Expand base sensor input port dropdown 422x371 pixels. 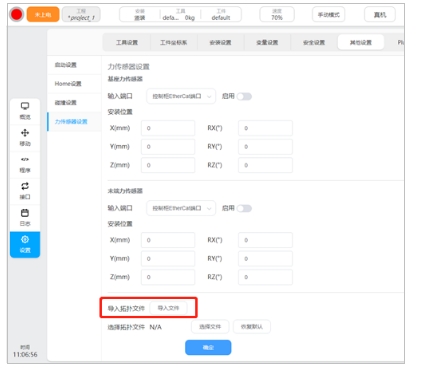pyautogui.click(x=181, y=96)
